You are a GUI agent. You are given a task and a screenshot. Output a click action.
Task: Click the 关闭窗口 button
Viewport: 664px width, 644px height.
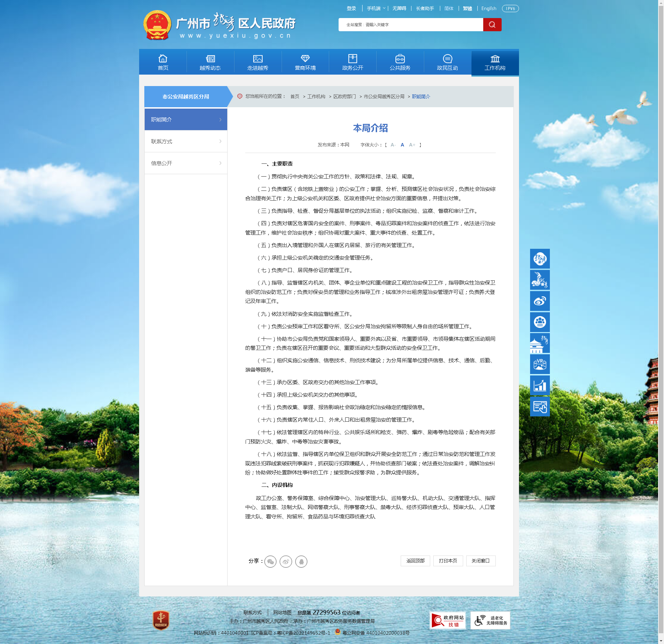[480, 561]
